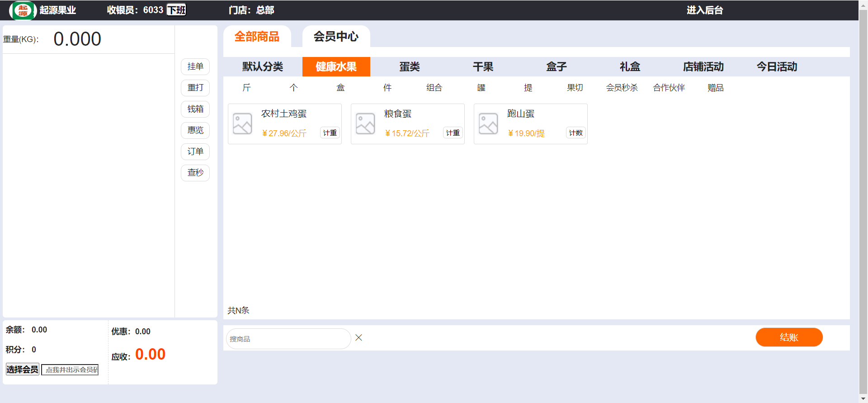Click the scrollbar down arrow
Image resolution: width=868 pixels, height=403 pixels.
click(x=863, y=399)
